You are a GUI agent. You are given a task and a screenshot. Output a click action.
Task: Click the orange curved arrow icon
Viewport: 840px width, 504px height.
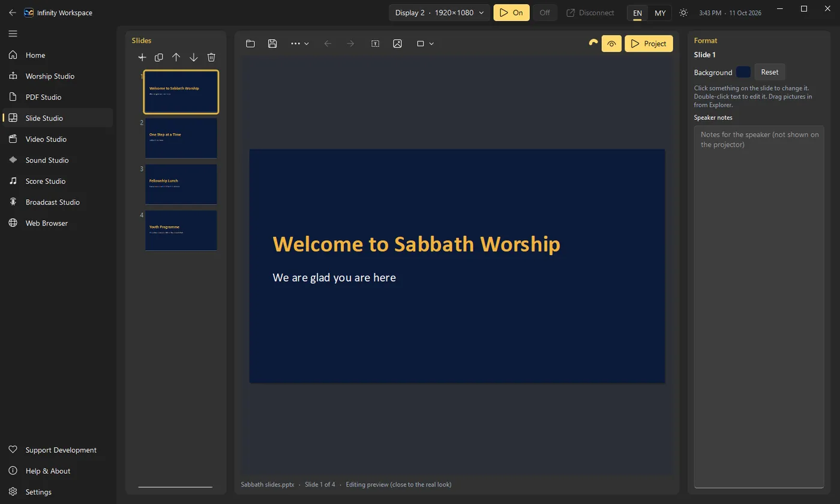pyautogui.click(x=593, y=43)
